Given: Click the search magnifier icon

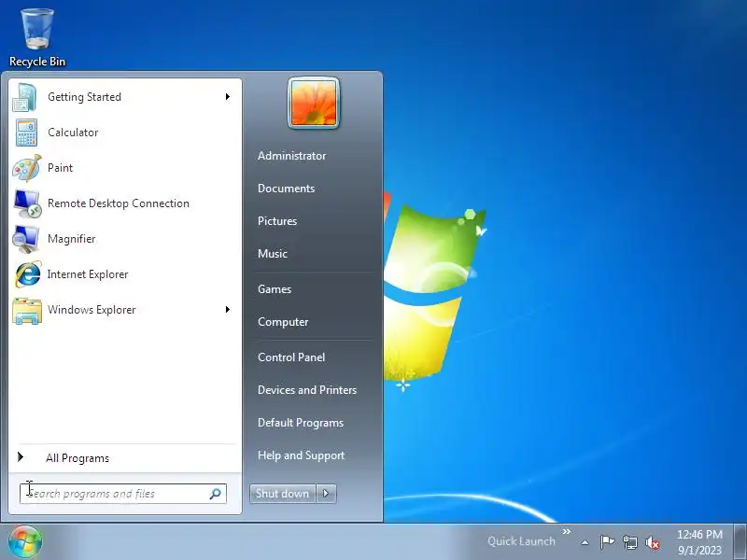Looking at the screenshot, I should [x=216, y=494].
